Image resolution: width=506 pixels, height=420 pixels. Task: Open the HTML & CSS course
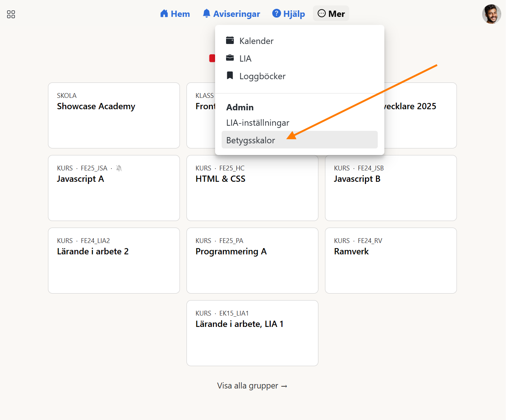[252, 188]
